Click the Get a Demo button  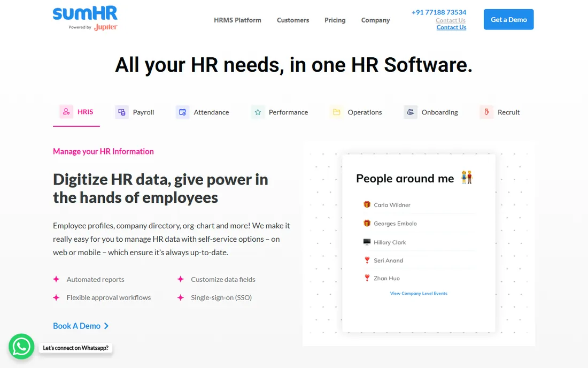point(508,19)
